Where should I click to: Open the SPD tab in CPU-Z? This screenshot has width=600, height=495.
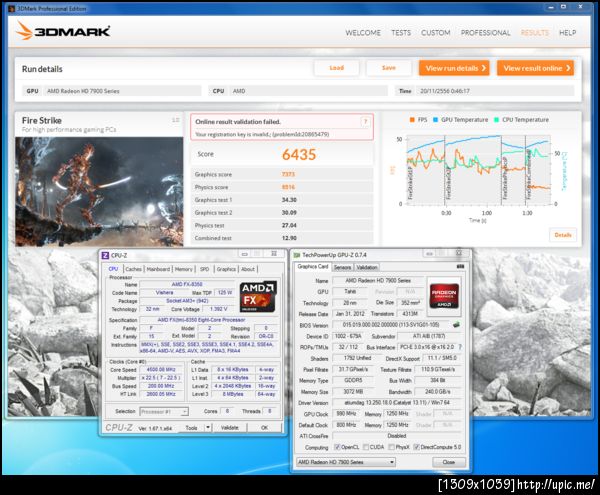205,269
